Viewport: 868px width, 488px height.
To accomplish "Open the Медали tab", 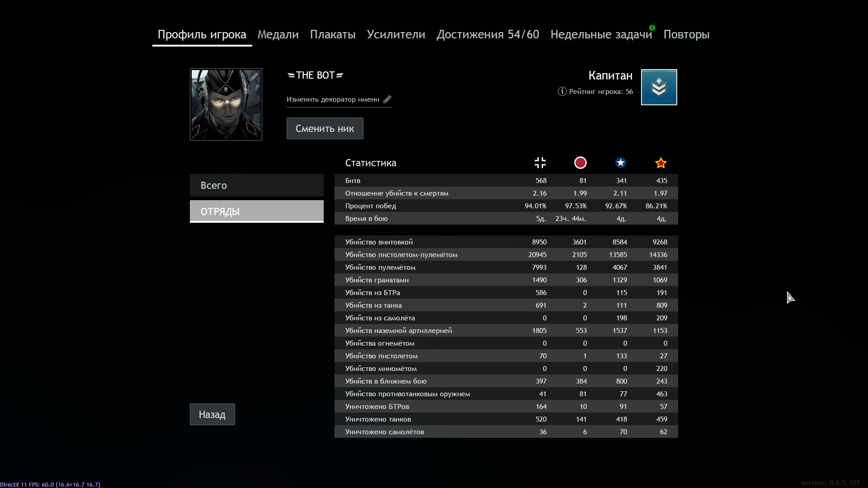I will coord(278,35).
